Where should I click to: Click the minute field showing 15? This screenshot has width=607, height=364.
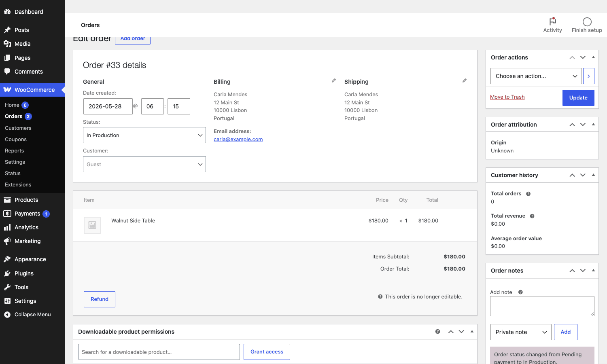coord(179,106)
